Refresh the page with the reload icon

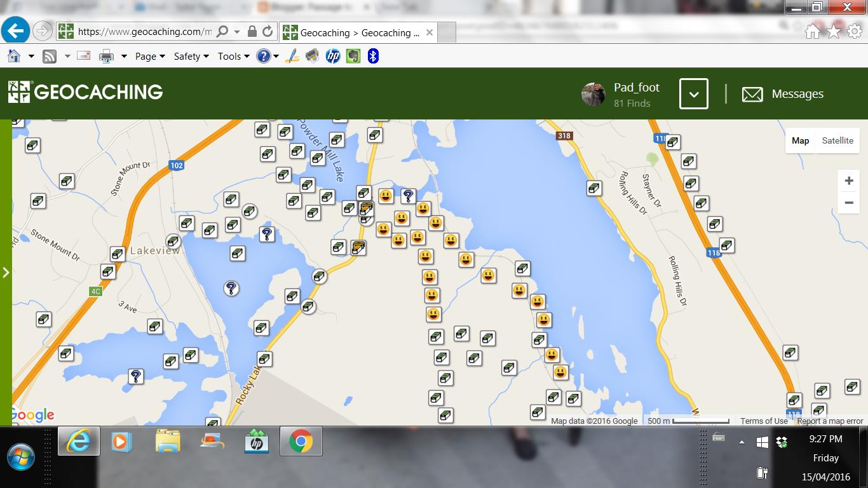(268, 31)
